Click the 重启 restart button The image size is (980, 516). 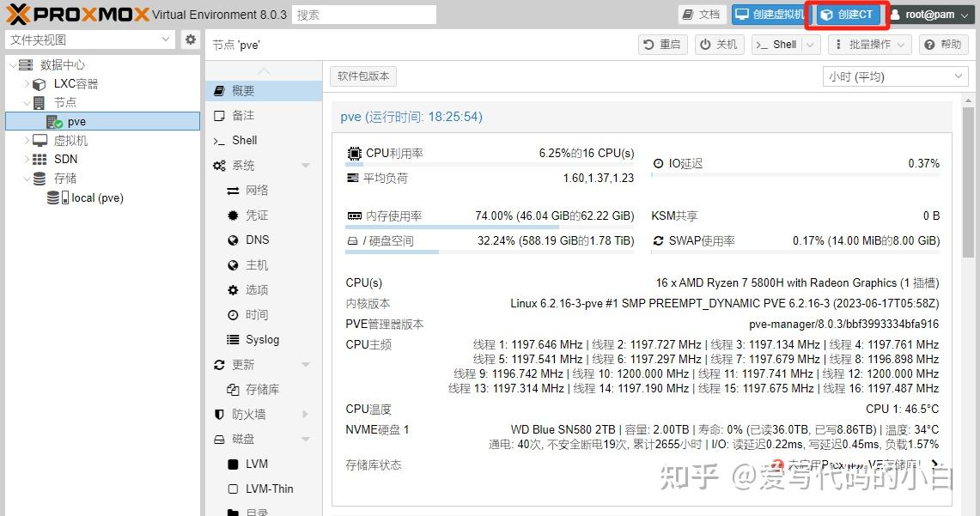click(662, 44)
